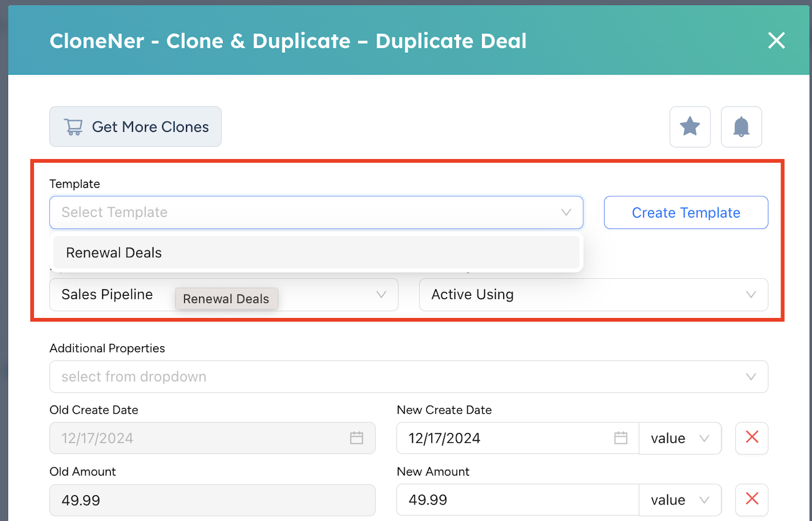Open the calendar picker for Old Create Date
The width and height of the screenshot is (812, 521).
click(x=357, y=438)
